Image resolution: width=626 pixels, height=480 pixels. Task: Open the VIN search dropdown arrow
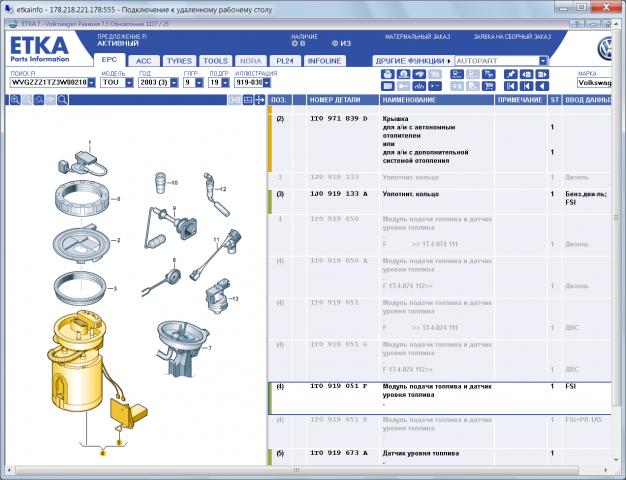tap(92, 83)
